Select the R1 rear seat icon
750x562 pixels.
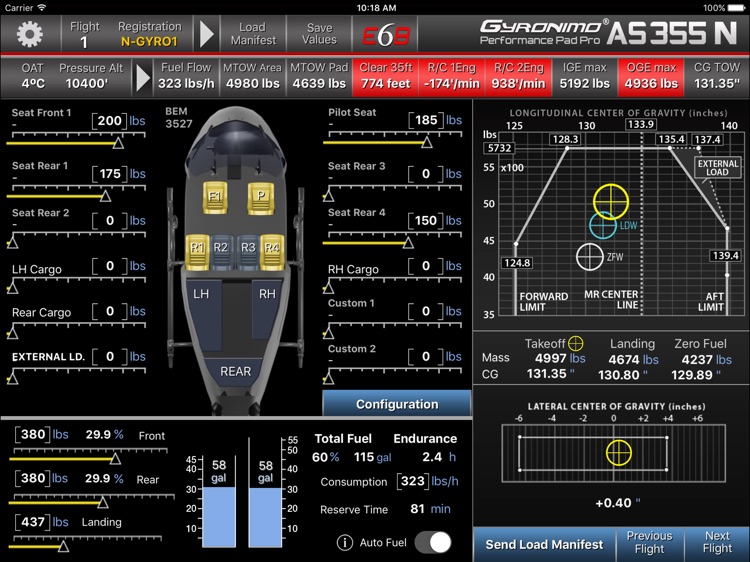(x=197, y=250)
